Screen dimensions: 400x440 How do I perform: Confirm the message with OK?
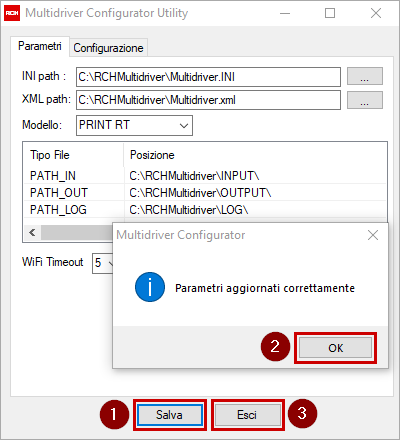[x=335, y=348]
